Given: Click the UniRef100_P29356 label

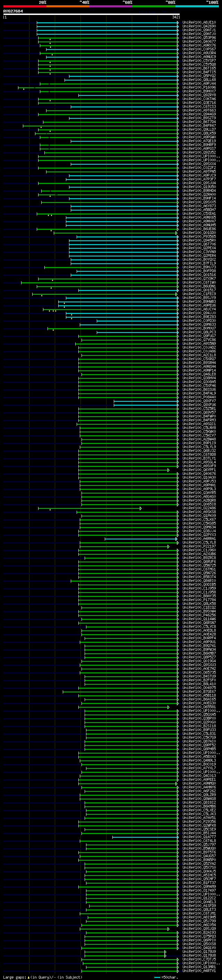Looking at the screenshot, I should [x=199, y=822].
